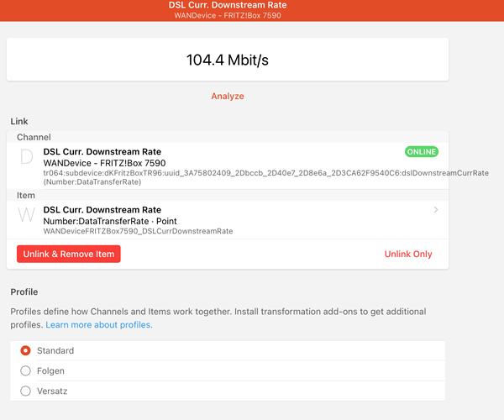Open item details via chevron arrow
Viewport: 504px width, 420px height.
(x=435, y=210)
